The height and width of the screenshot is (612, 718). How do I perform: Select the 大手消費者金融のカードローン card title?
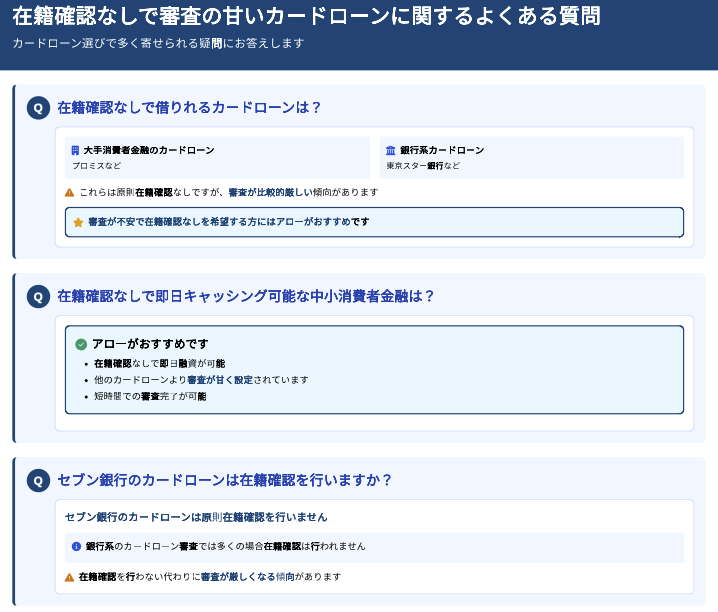pos(149,150)
